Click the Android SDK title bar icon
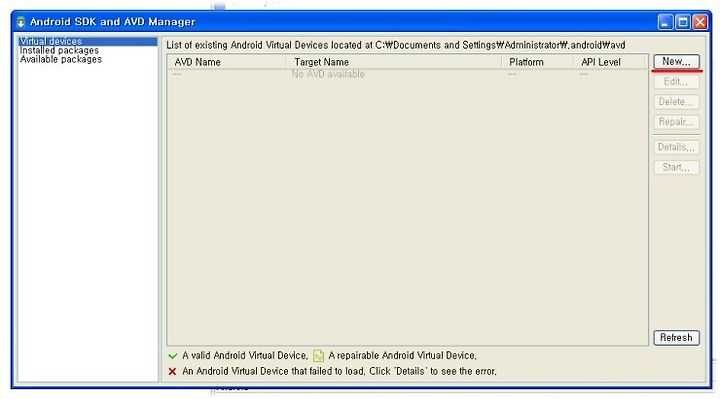Viewport: 720px width, 399px height. pos(21,22)
